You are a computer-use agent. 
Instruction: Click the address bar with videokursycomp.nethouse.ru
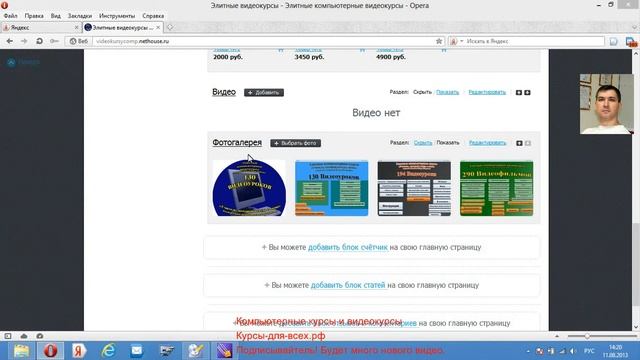pos(264,41)
